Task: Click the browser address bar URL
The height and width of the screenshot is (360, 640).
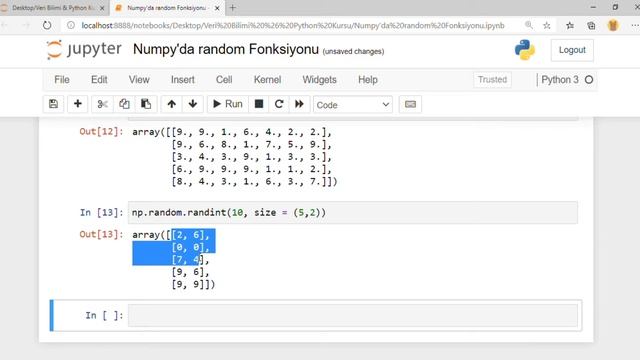Action: pos(293,25)
